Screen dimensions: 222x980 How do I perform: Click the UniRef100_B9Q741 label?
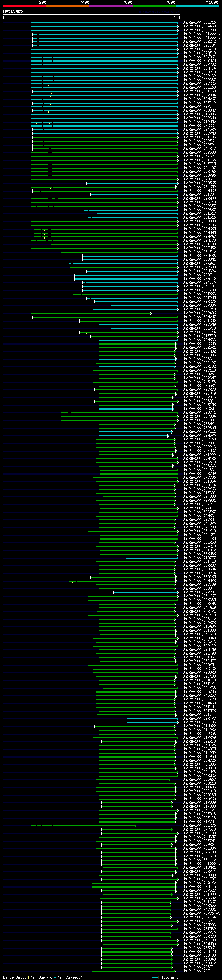pos(199,412)
